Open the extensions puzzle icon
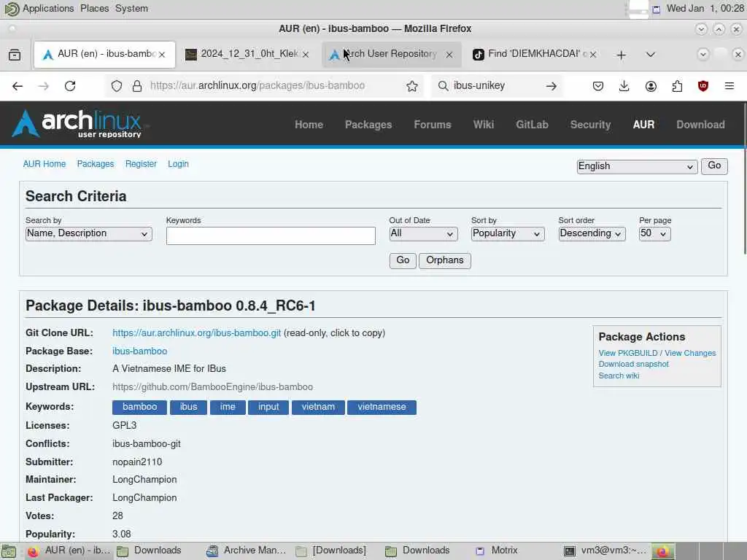 click(677, 86)
